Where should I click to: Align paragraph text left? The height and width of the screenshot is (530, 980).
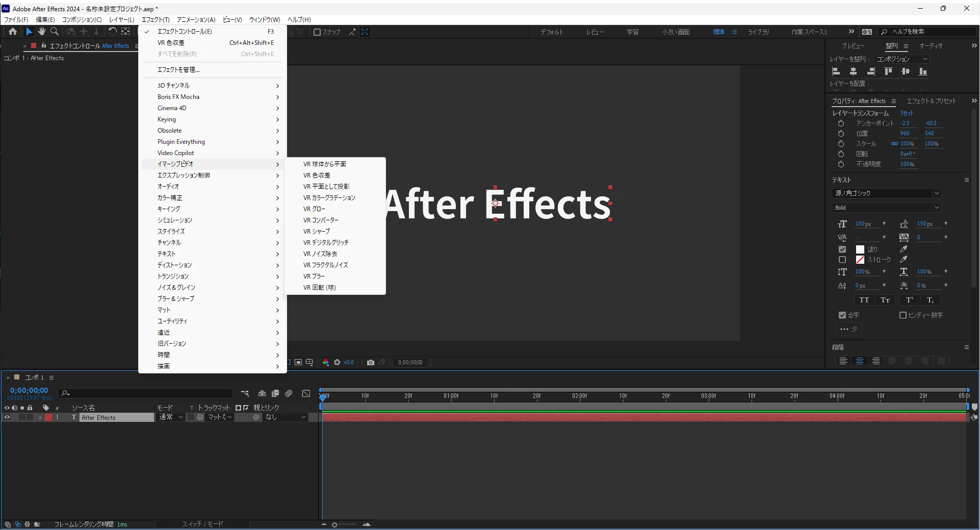coord(843,361)
